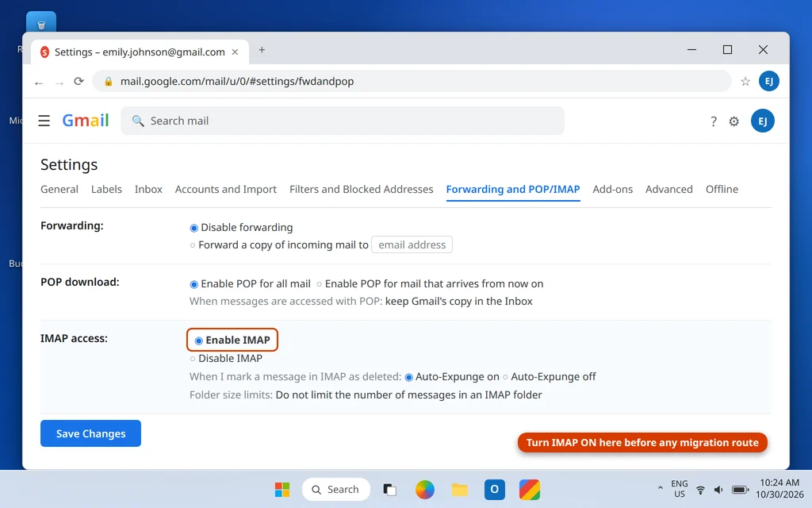812x508 pixels.
Task: Open the help question mark icon
Action: (713, 121)
